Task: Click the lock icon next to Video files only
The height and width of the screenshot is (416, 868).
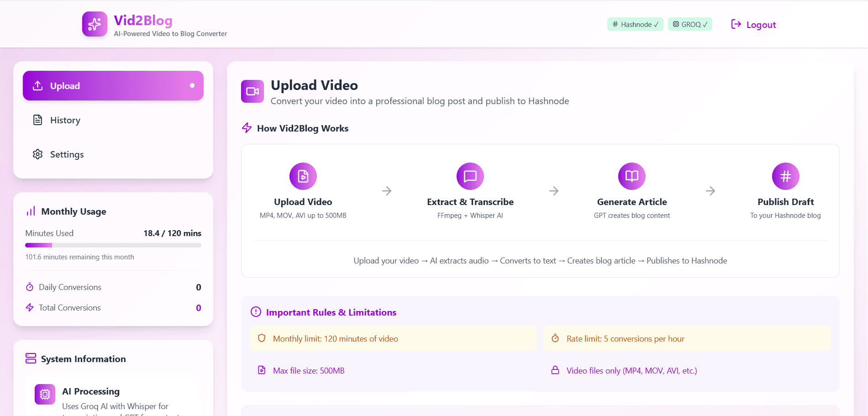Action: [555, 370]
